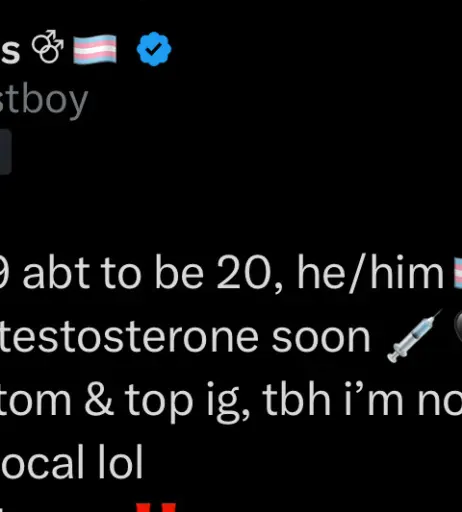The height and width of the screenshot is (512, 462).
Task: Click the "tbh i'm" bio text
Action: tap(333, 399)
